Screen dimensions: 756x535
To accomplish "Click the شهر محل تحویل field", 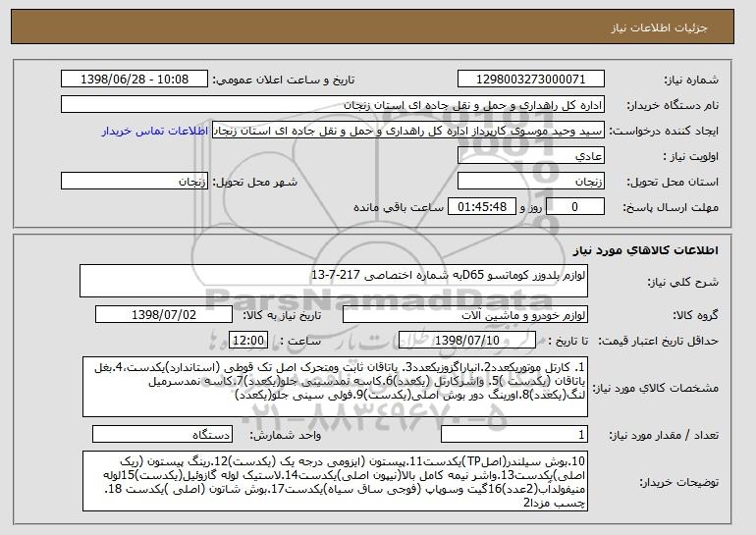I will tap(135, 182).
